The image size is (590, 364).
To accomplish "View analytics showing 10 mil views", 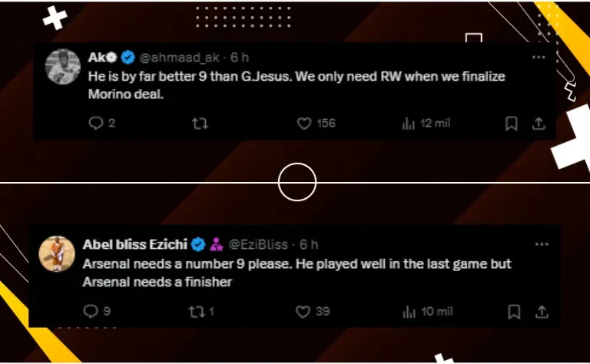I will [409, 311].
